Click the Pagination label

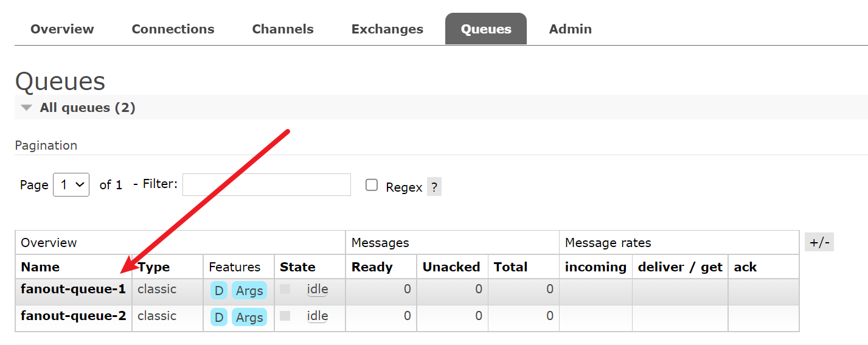coord(46,145)
